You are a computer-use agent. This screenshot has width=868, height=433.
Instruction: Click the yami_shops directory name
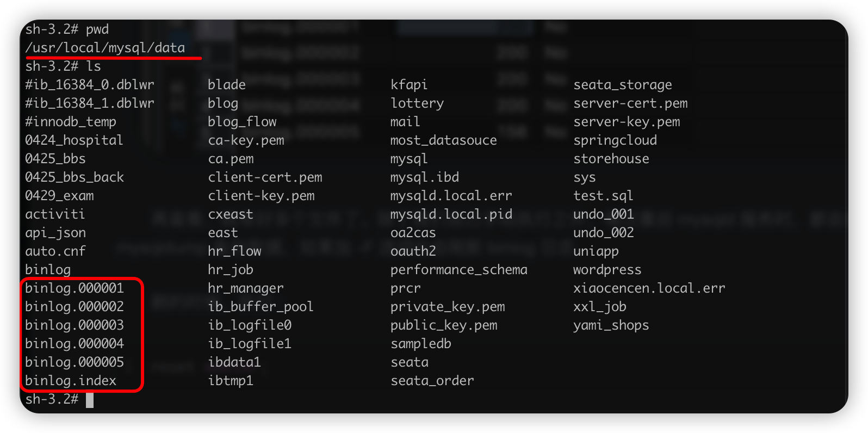[611, 325]
